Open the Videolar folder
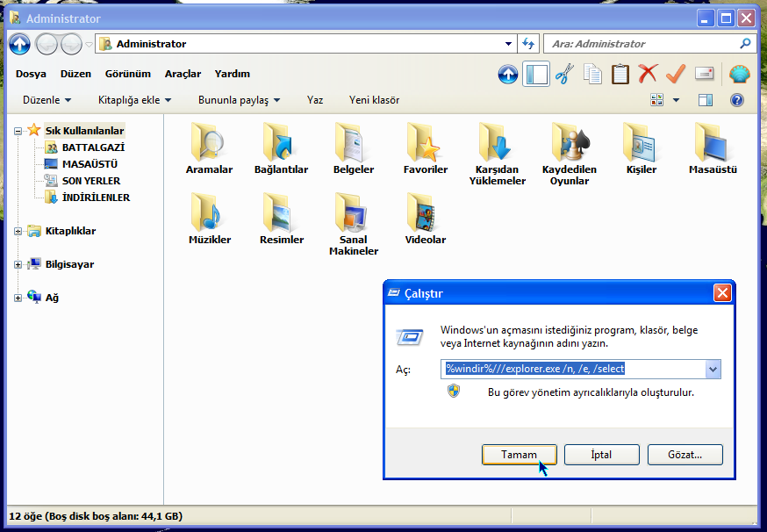Screen dimensions: 767x532 (425, 219)
